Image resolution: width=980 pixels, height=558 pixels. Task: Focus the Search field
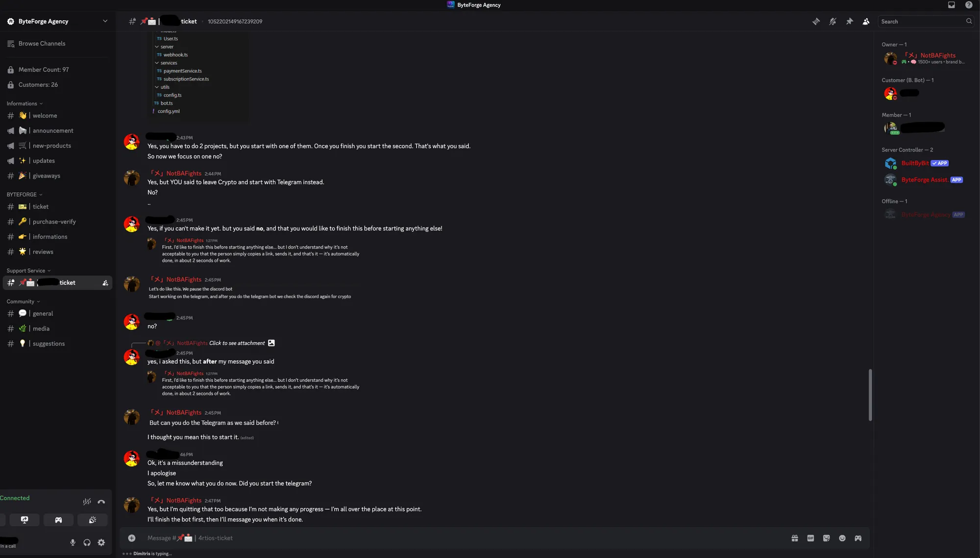point(921,22)
